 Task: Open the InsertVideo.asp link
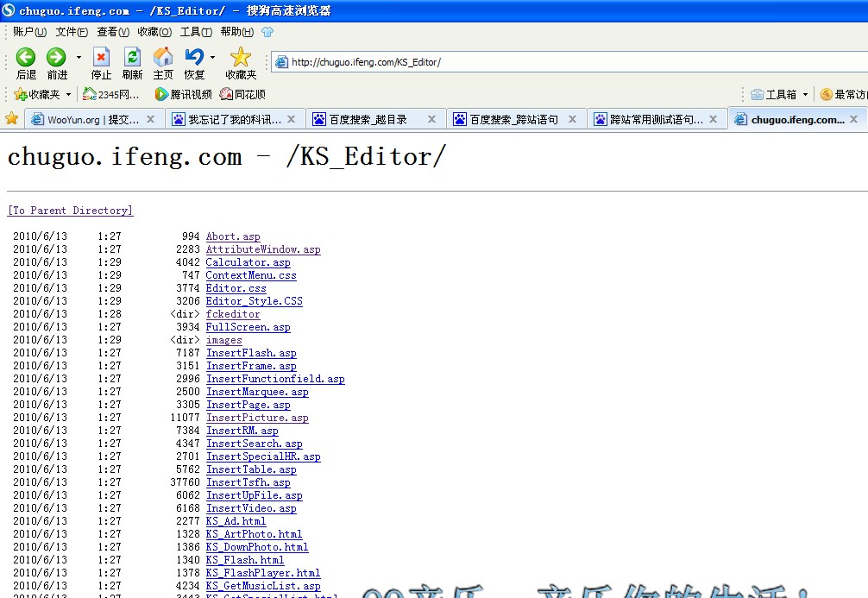click(x=251, y=508)
